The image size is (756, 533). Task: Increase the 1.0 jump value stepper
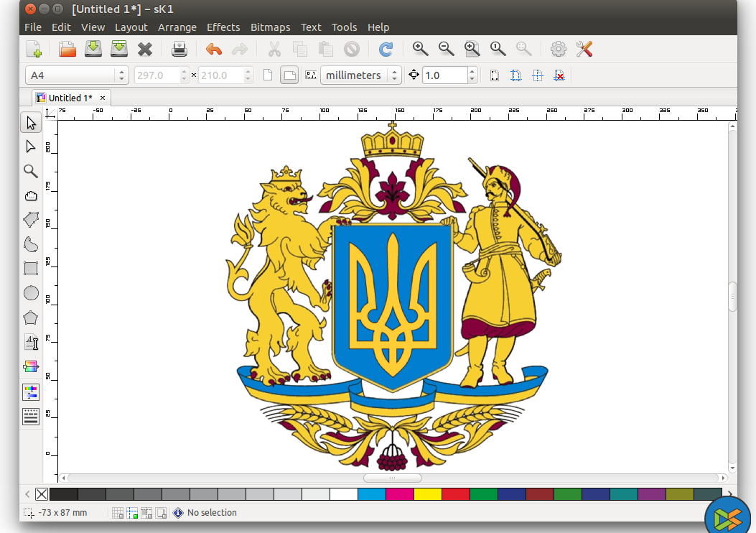pos(472,72)
